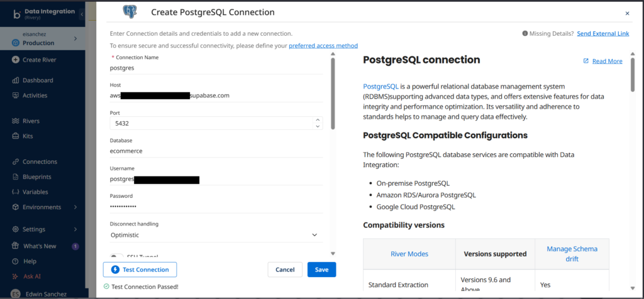Toggle the SSH Tunnel switch
Viewport: 644px width, 299px height.
click(x=116, y=256)
